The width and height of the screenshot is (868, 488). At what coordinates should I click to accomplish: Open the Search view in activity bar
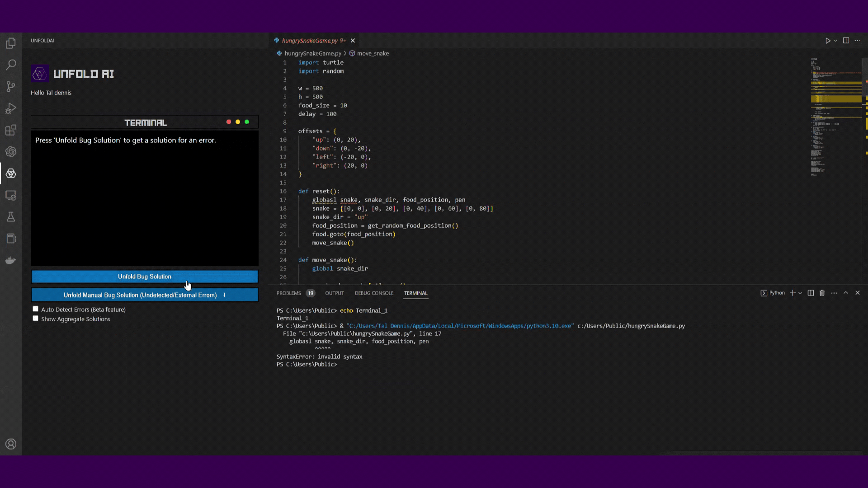coord(11,65)
